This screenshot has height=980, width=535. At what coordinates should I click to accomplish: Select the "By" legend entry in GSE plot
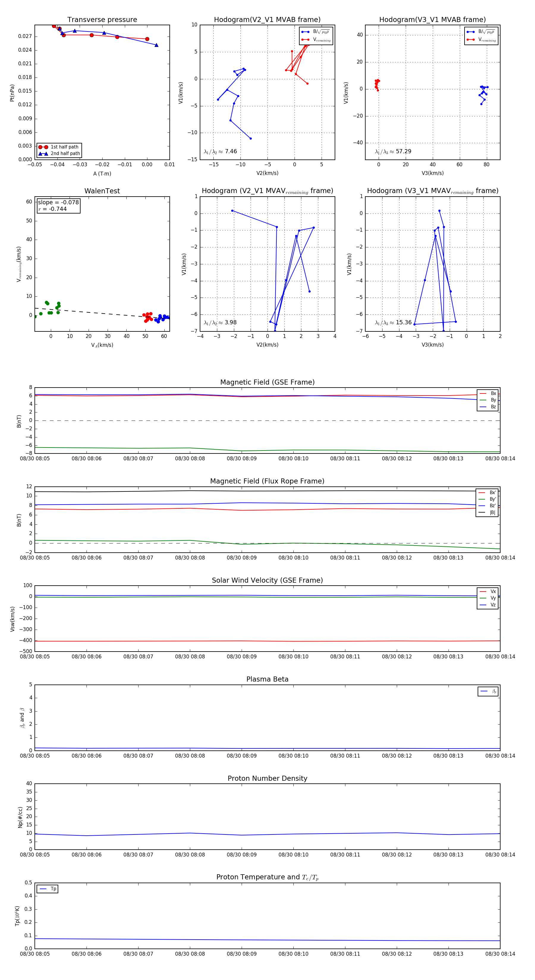coord(488,400)
